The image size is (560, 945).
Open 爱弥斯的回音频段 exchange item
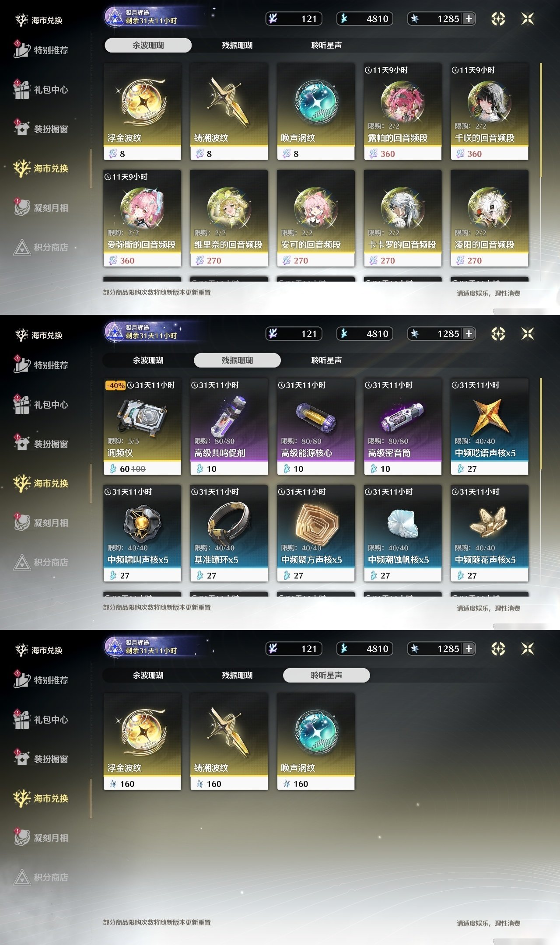142,218
